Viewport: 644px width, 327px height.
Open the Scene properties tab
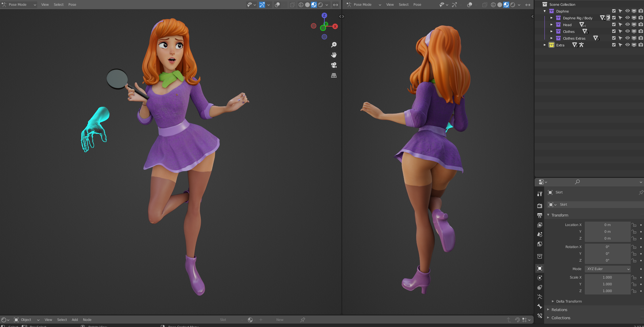point(540,234)
